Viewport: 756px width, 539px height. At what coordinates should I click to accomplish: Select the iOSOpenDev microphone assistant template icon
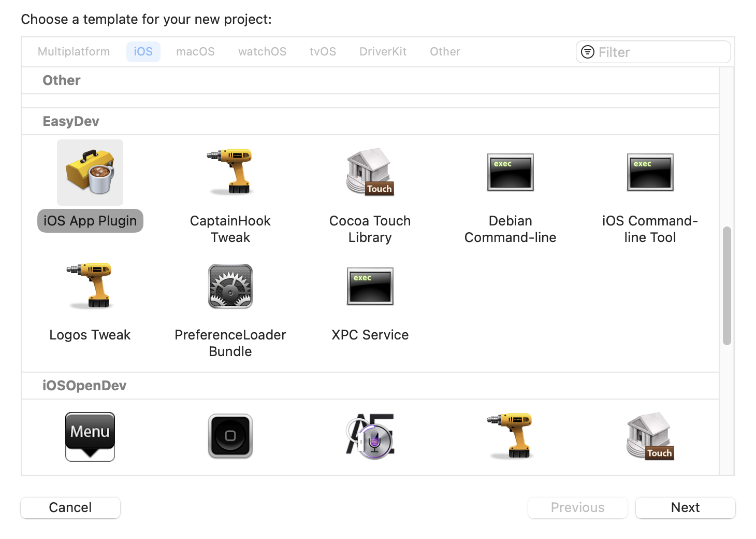point(370,436)
